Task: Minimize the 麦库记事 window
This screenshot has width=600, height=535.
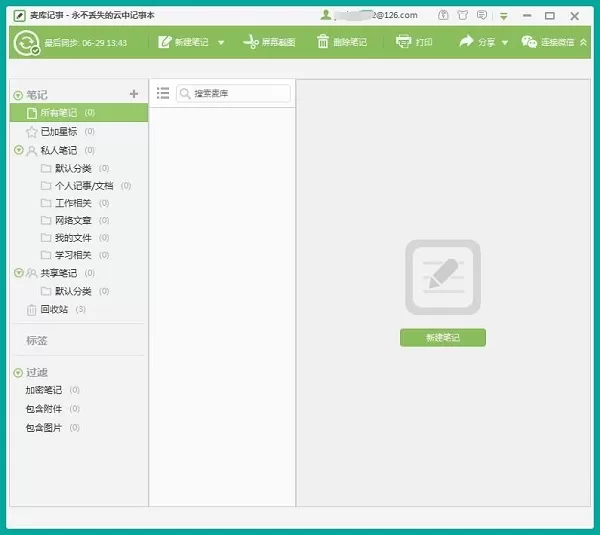Action: pyautogui.click(x=527, y=16)
